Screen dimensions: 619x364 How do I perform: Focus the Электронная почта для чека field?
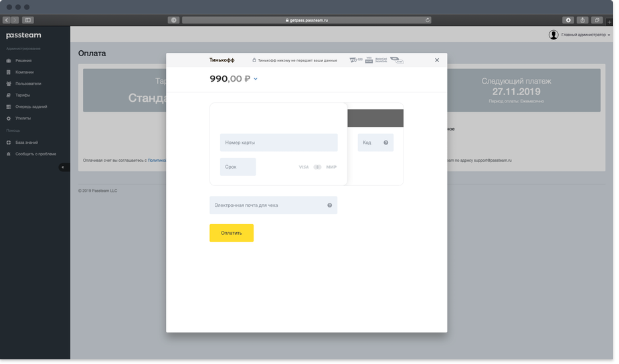pos(273,205)
